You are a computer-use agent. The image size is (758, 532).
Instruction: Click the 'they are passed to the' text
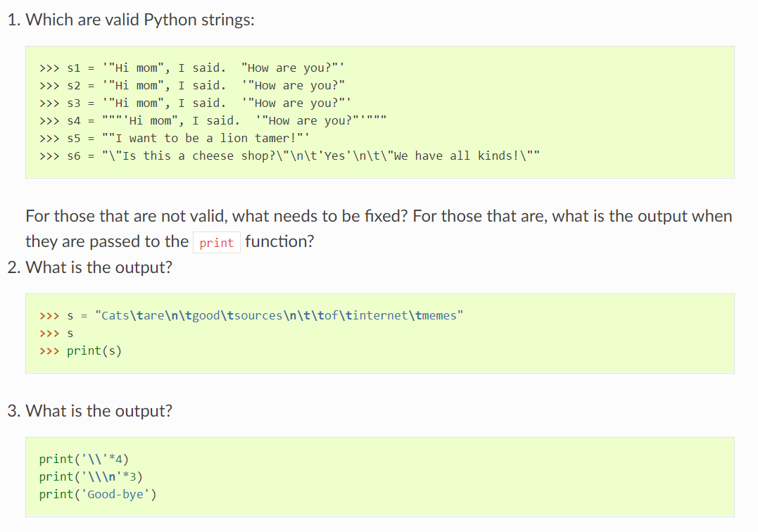[106, 241]
